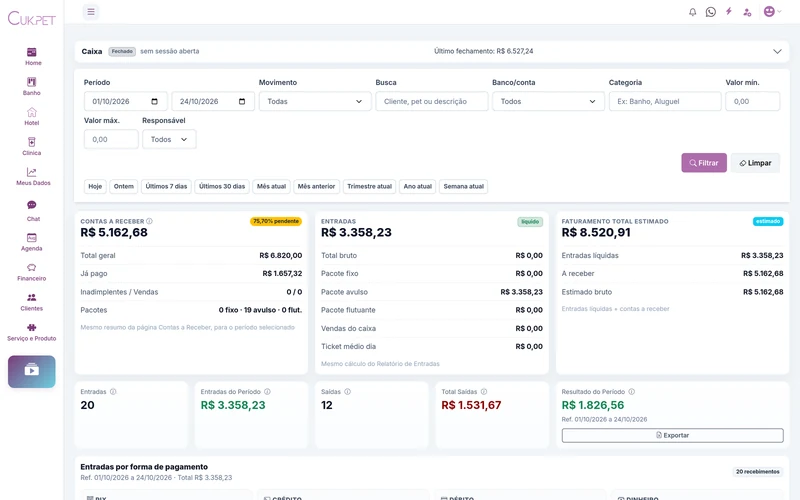Expand the Caixa panel chevron

click(x=777, y=52)
